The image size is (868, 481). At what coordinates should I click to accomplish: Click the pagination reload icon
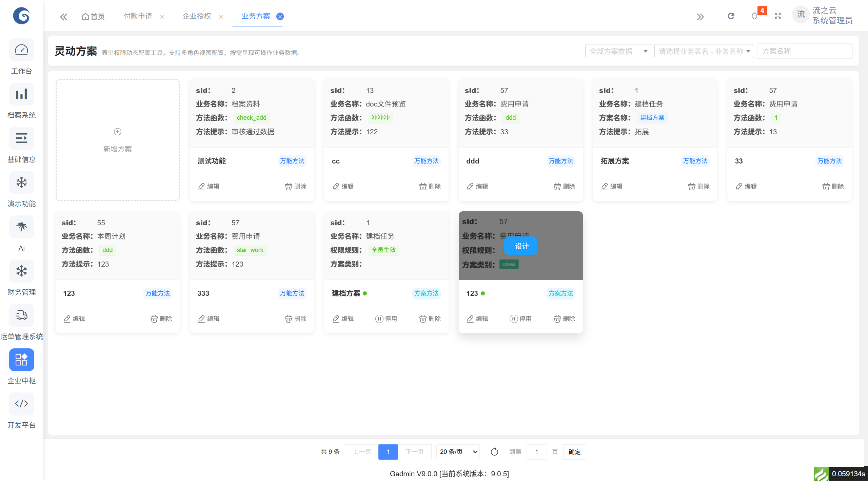click(494, 452)
